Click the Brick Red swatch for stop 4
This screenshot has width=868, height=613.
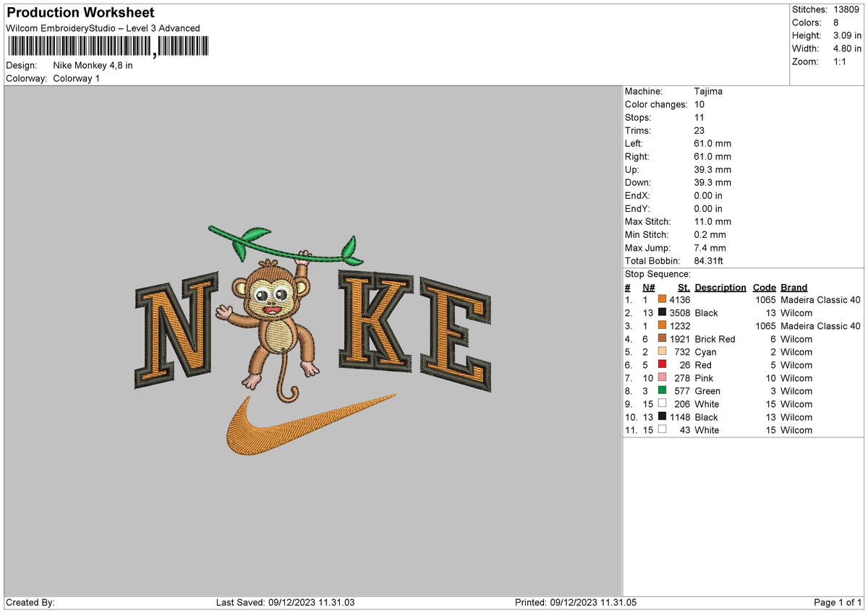(x=661, y=339)
